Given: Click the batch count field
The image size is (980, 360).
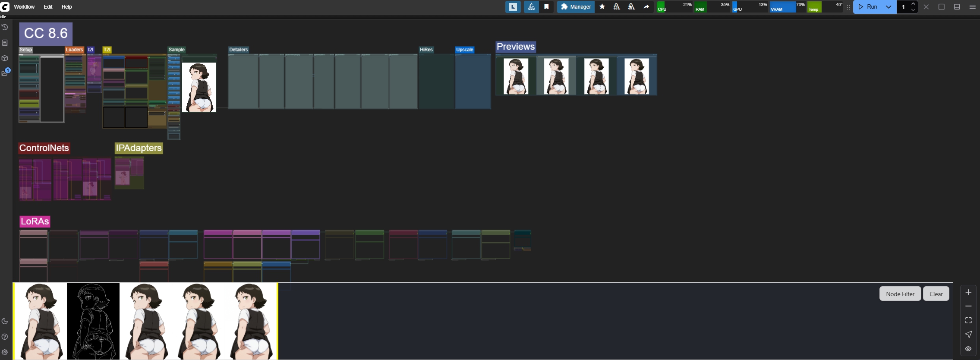Looking at the screenshot, I should point(903,7).
